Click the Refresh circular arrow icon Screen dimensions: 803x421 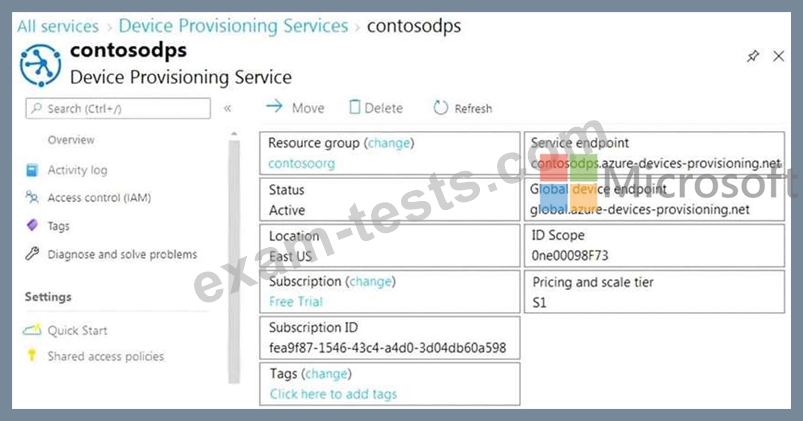tap(440, 108)
